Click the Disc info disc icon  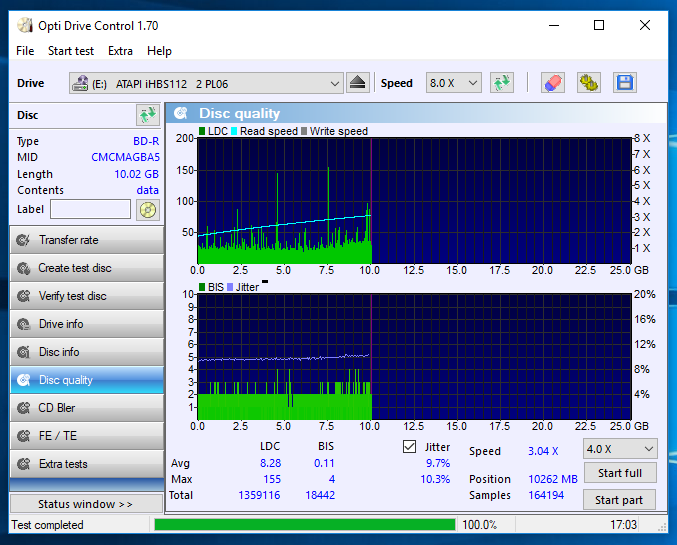(x=23, y=352)
